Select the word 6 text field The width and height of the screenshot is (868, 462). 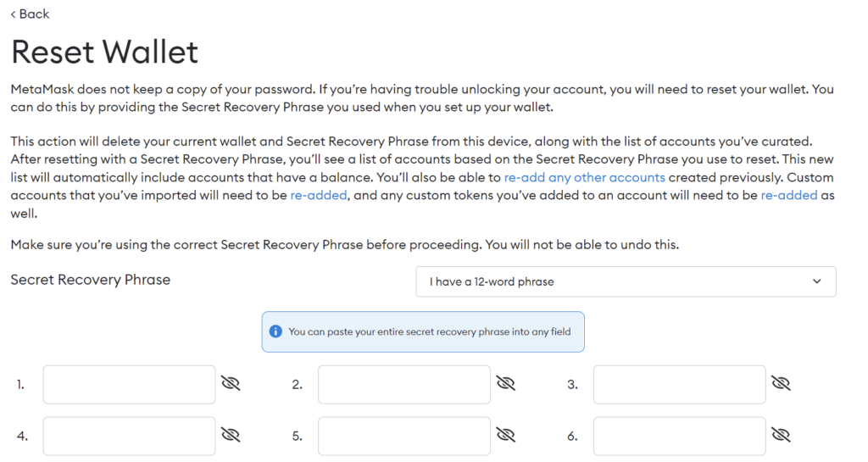point(679,437)
